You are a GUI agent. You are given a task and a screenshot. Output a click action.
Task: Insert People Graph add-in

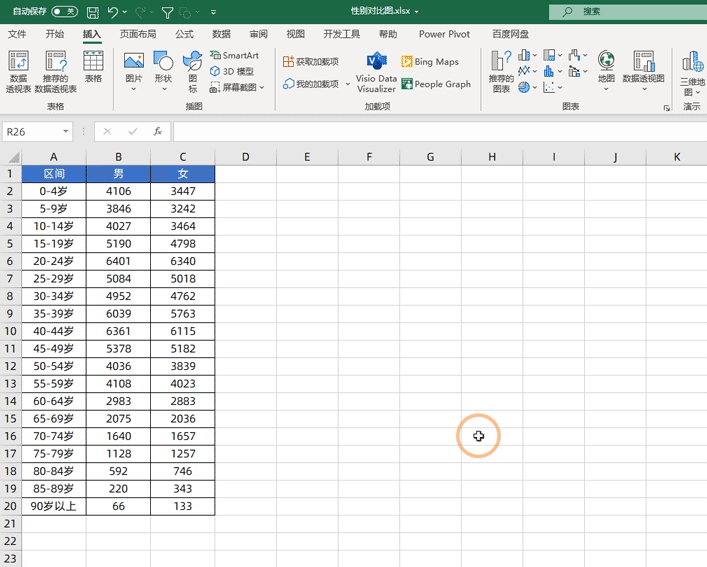coord(436,85)
